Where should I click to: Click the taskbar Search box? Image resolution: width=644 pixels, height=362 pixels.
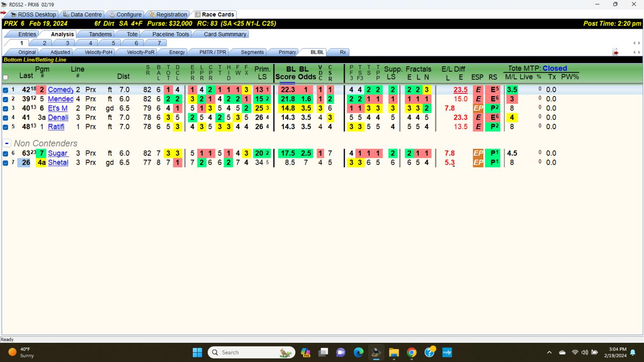[x=252, y=353]
